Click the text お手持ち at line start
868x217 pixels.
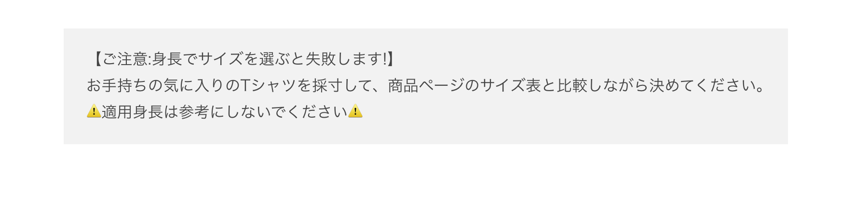[117, 85]
